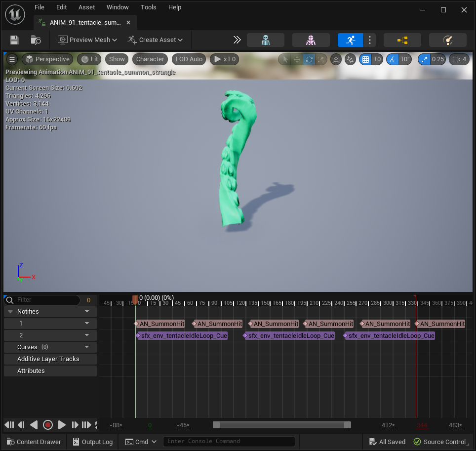Activate the Rotate transform tool
Screen dimensions: 476x451
point(309,60)
